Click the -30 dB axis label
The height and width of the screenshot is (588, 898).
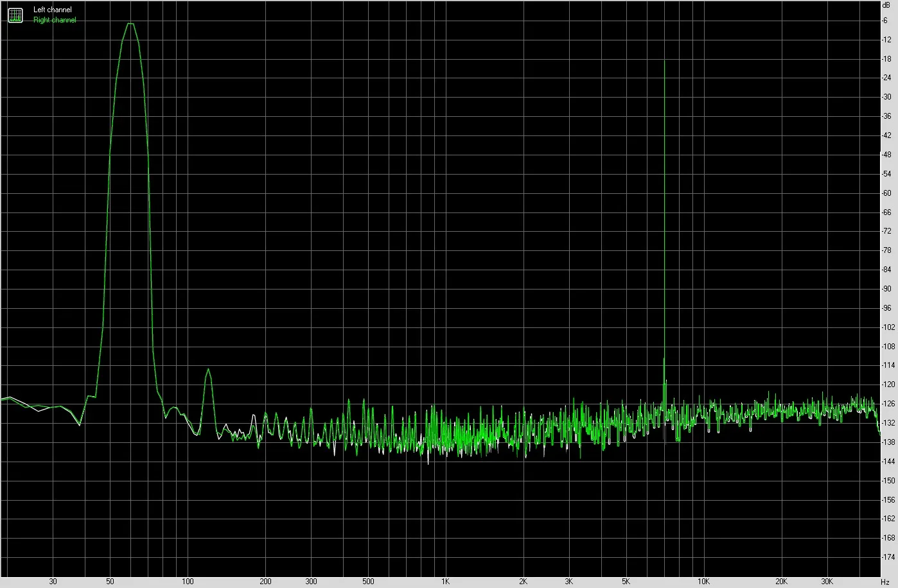tap(886, 97)
